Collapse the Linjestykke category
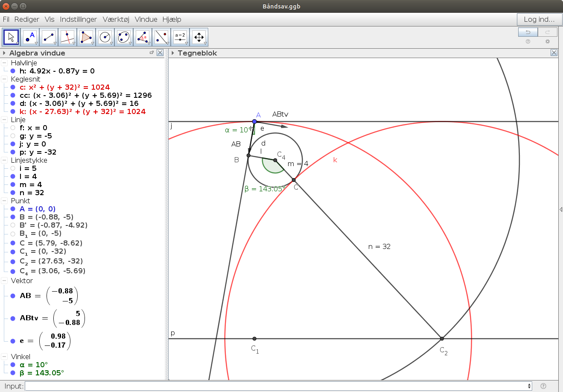Image resolution: width=563 pixels, height=392 pixels. click(4, 160)
